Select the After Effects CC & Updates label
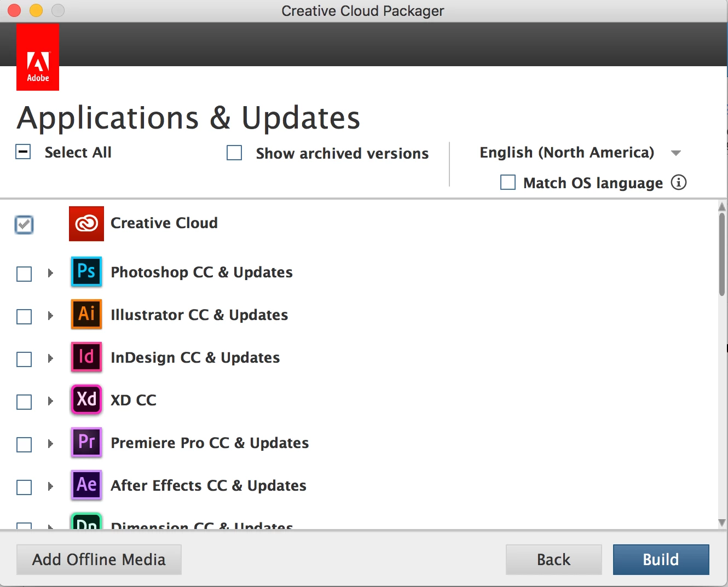Image resolution: width=728 pixels, height=587 pixels. coord(209,486)
